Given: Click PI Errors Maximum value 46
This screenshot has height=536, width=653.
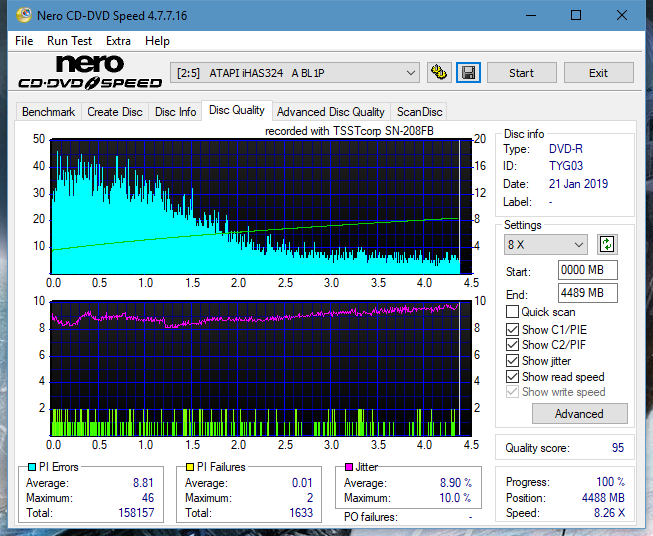Looking at the screenshot, I should point(148,498).
